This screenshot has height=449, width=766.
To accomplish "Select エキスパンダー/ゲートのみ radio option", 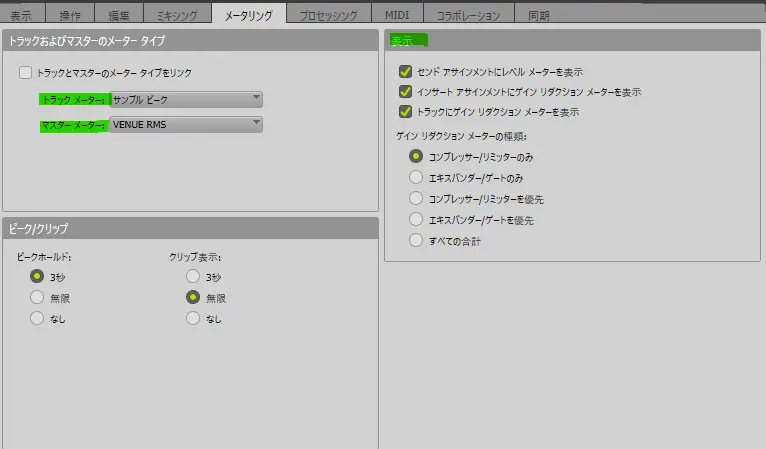I will pyautogui.click(x=416, y=177).
